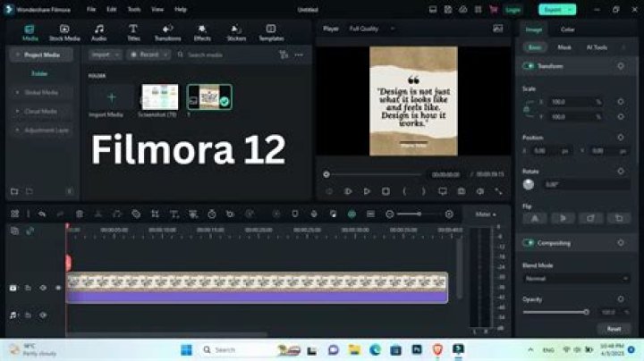
Task: Click the timeline zoom in plus icon
Action: click(x=449, y=214)
